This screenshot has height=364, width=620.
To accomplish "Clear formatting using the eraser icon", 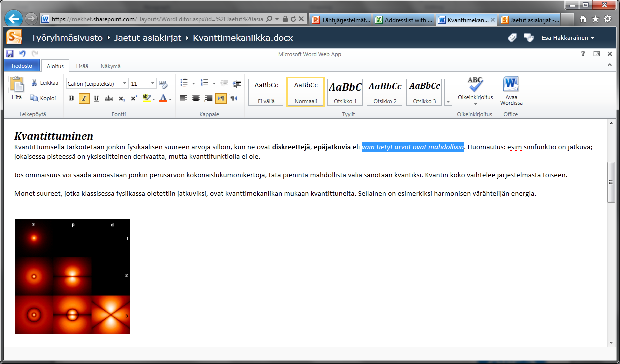I will [163, 83].
